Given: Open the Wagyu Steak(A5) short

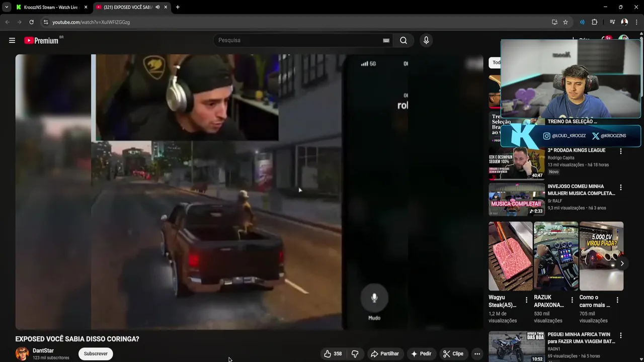Looking at the screenshot, I should click(x=510, y=256).
